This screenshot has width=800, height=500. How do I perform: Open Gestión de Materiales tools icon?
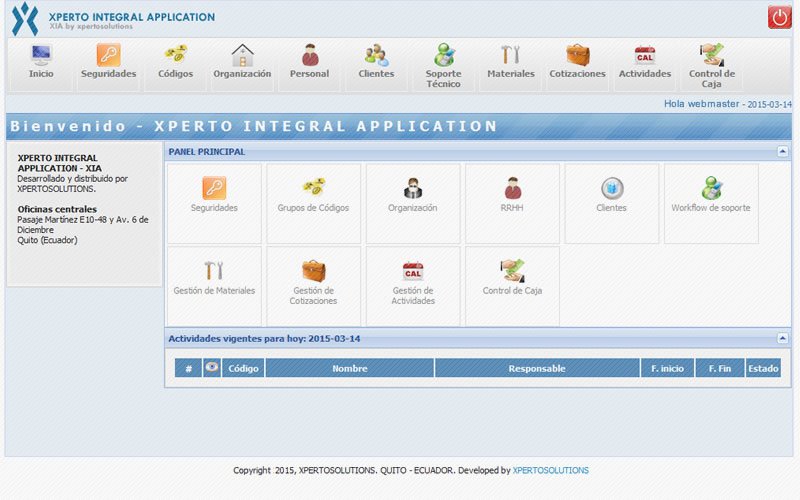(214, 271)
